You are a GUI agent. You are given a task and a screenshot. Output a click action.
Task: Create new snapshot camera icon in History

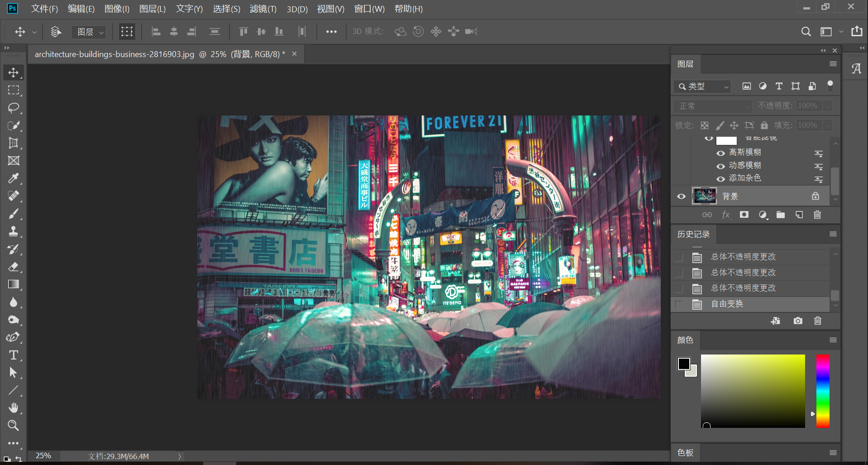tap(798, 321)
